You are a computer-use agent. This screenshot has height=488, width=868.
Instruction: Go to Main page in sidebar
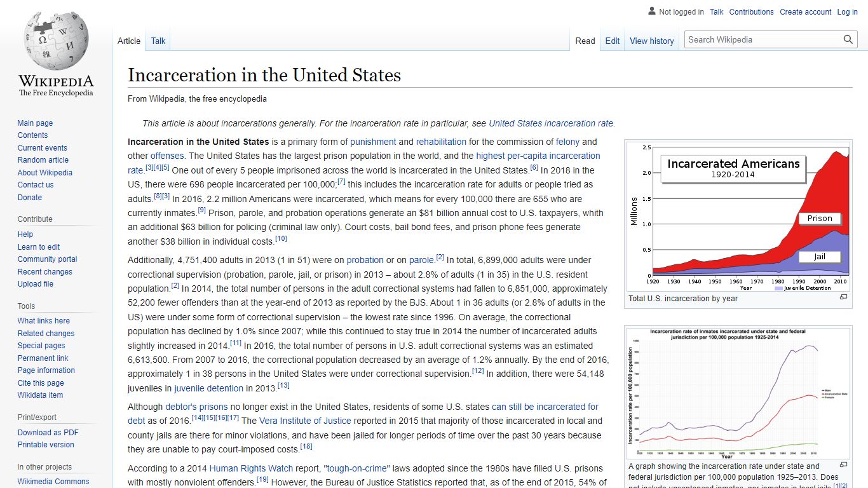(x=35, y=123)
